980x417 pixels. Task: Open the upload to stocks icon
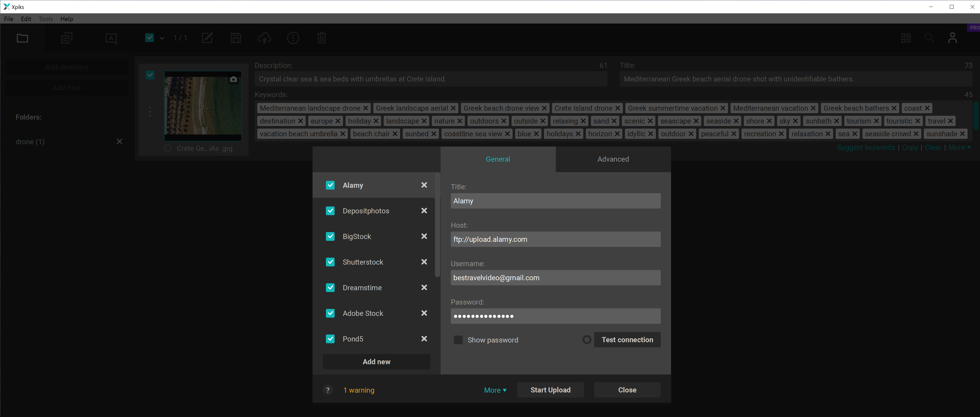click(264, 38)
